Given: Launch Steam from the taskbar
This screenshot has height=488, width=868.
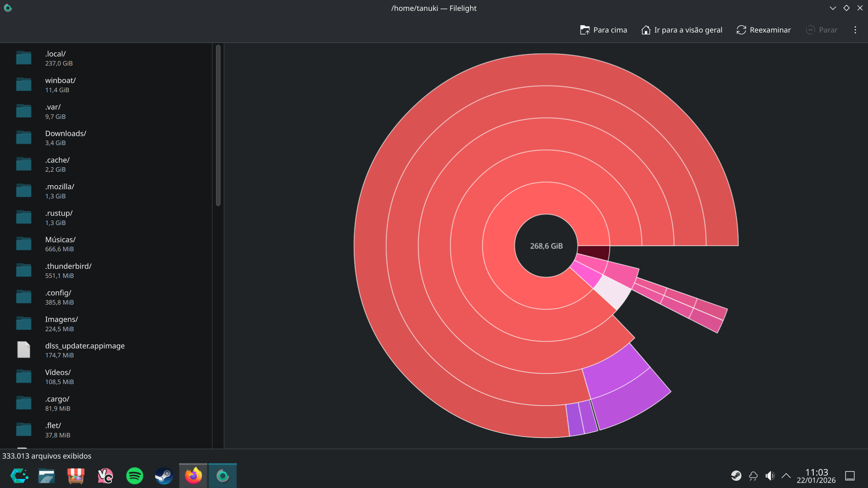Looking at the screenshot, I should (164, 476).
